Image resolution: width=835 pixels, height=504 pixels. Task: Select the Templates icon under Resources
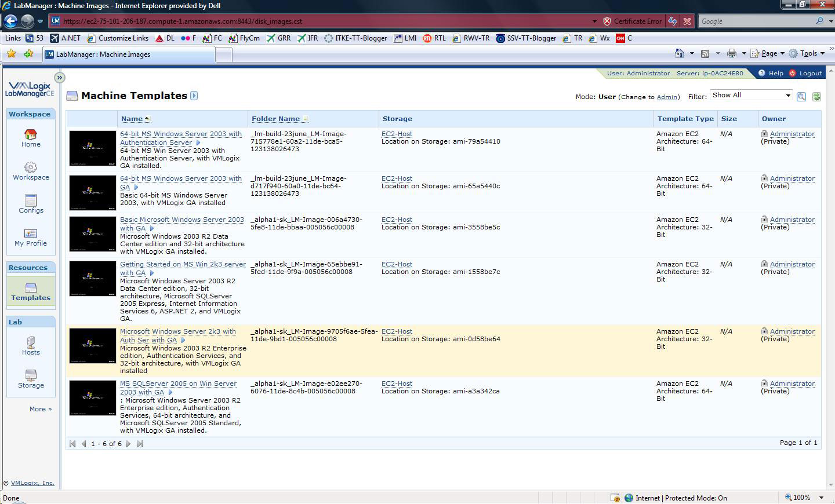point(31,288)
